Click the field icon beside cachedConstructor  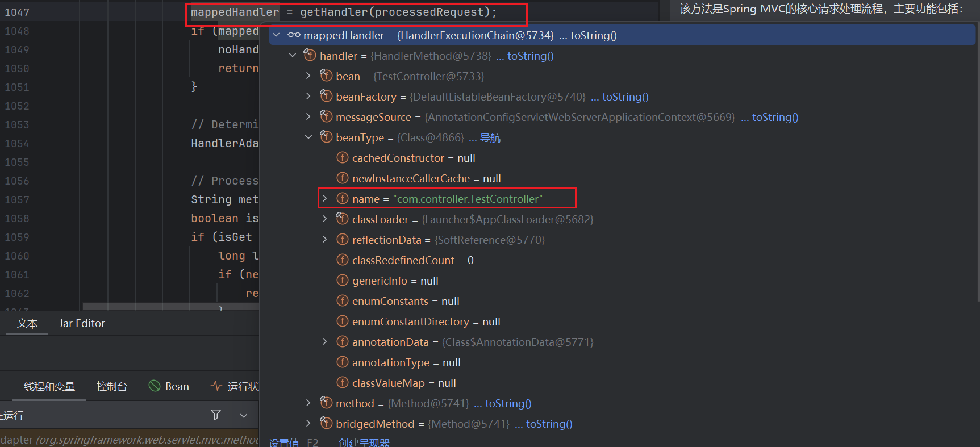point(342,158)
